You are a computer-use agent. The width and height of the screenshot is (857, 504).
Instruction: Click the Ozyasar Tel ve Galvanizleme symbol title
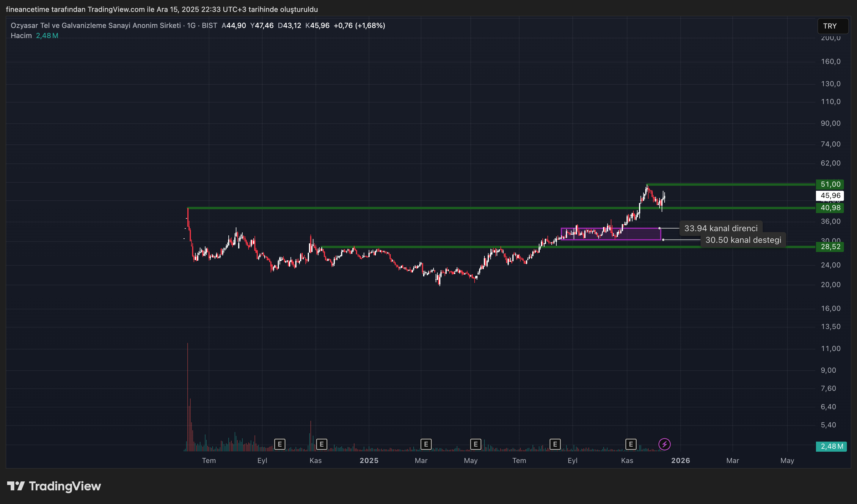point(95,26)
